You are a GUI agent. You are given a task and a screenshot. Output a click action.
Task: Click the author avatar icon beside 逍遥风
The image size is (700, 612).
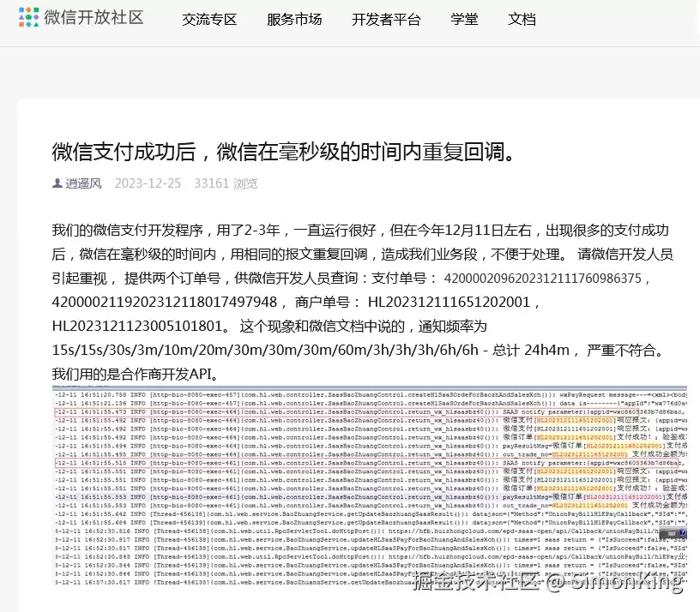click(x=57, y=183)
